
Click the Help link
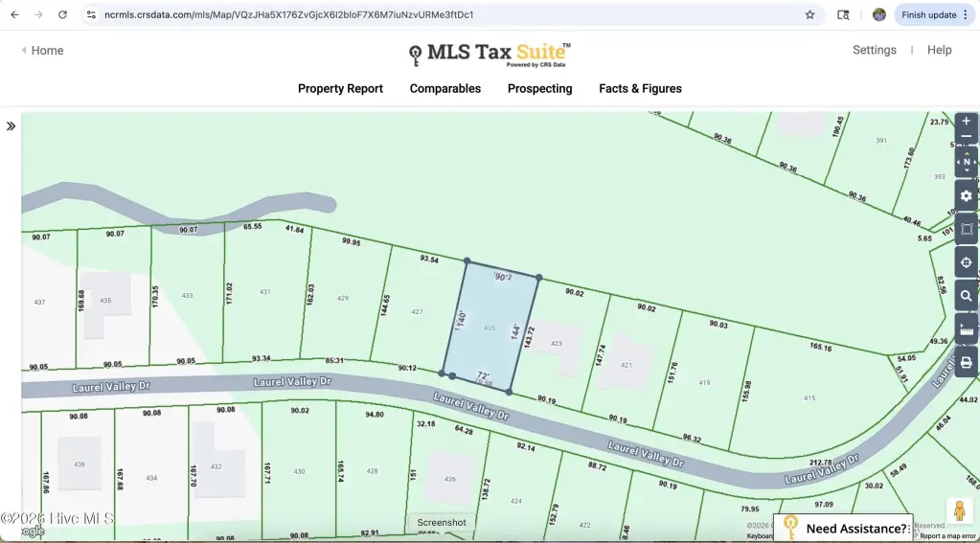coord(939,50)
